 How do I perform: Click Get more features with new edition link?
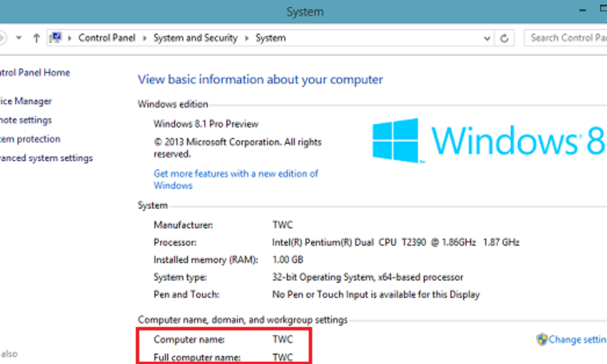click(236, 173)
